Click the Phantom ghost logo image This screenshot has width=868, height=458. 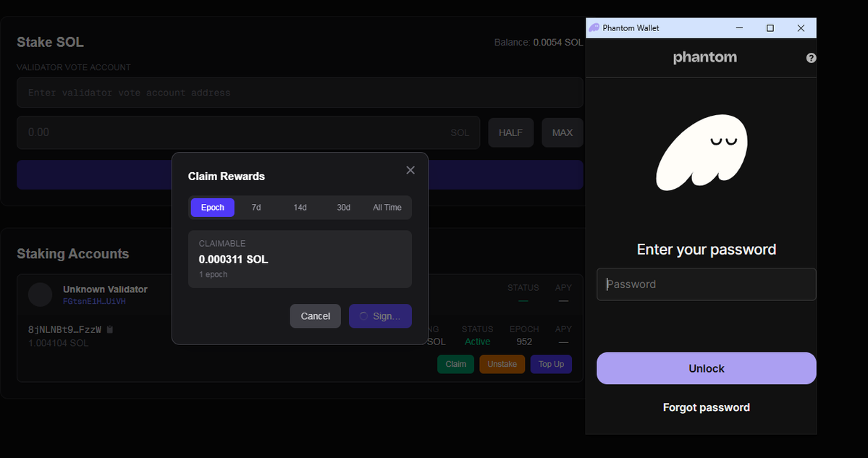point(701,153)
